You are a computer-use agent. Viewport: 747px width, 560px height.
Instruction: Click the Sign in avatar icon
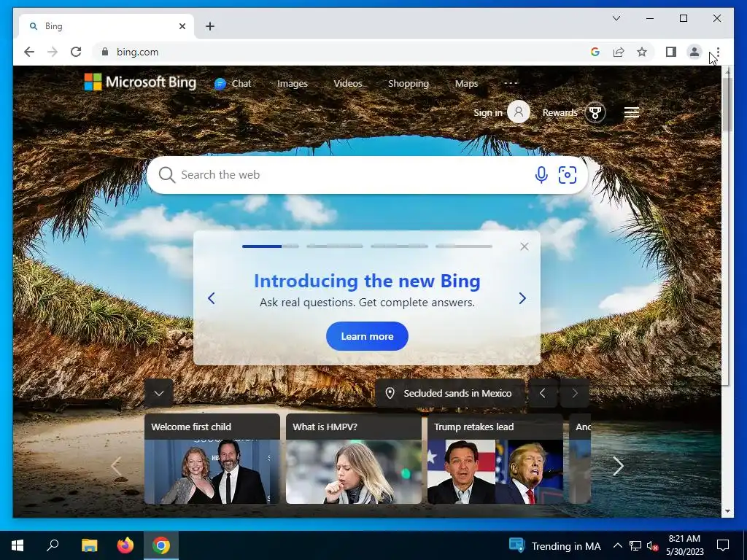point(519,112)
